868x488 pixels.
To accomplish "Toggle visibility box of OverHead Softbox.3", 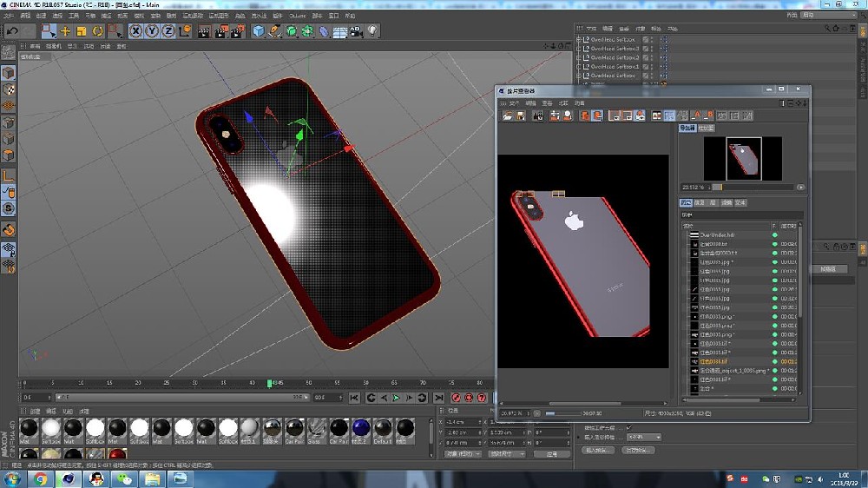I will [x=646, y=49].
